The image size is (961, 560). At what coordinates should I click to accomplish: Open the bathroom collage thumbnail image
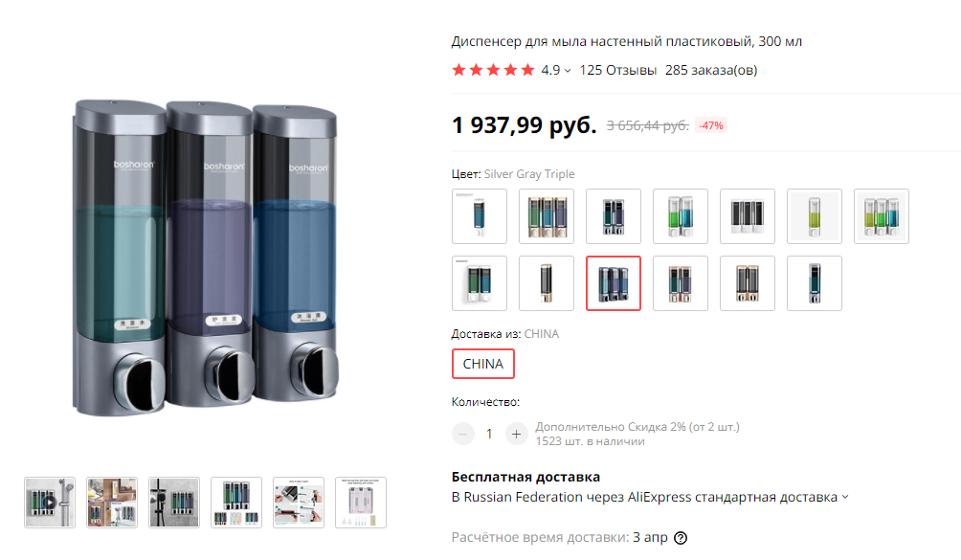[112, 503]
